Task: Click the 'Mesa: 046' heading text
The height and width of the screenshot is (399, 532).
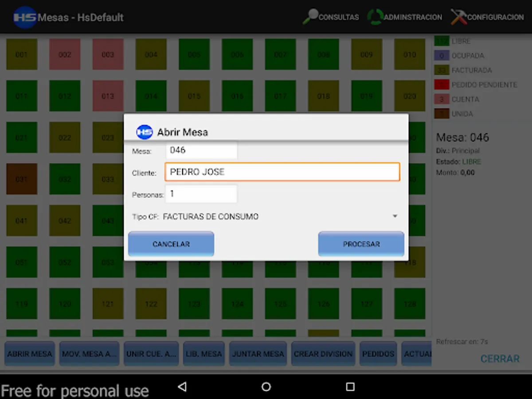Action: 462,137
